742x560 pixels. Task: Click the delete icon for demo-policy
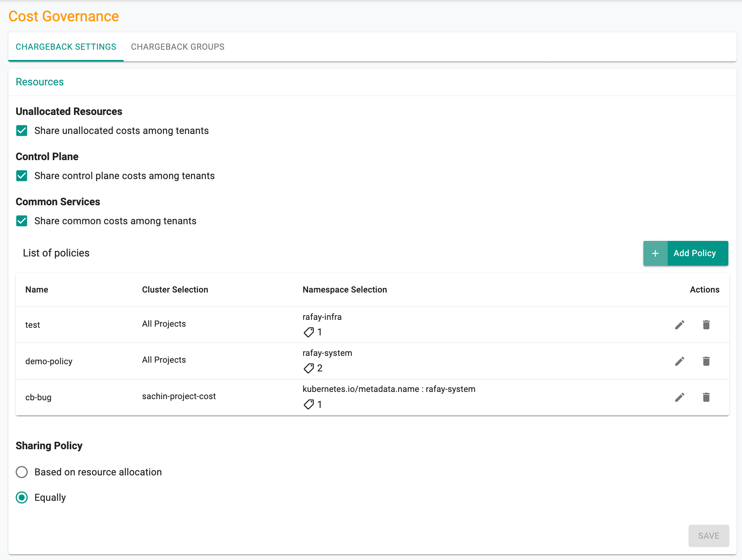tap(706, 360)
